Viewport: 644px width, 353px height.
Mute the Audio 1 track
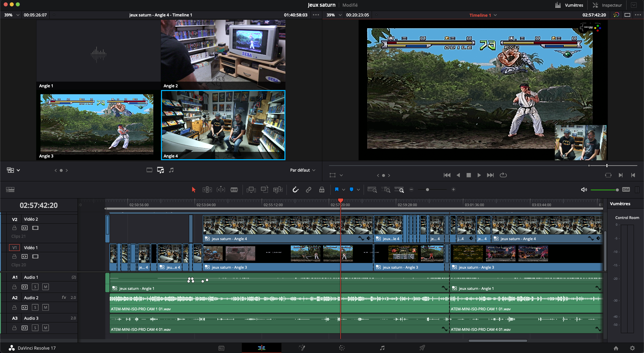(x=46, y=287)
